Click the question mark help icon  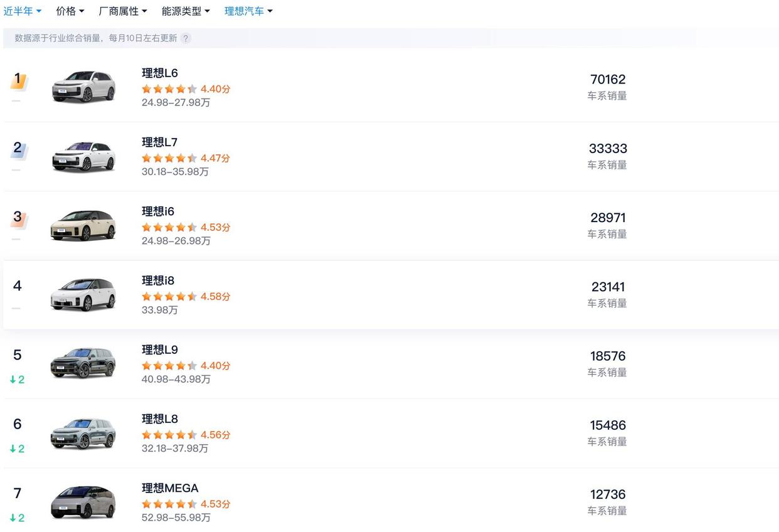(186, 38)
